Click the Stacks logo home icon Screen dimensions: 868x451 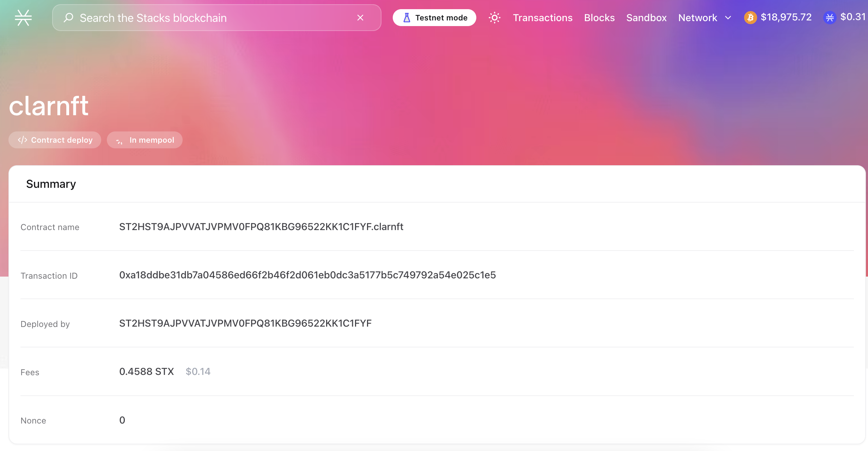[23, 18]
